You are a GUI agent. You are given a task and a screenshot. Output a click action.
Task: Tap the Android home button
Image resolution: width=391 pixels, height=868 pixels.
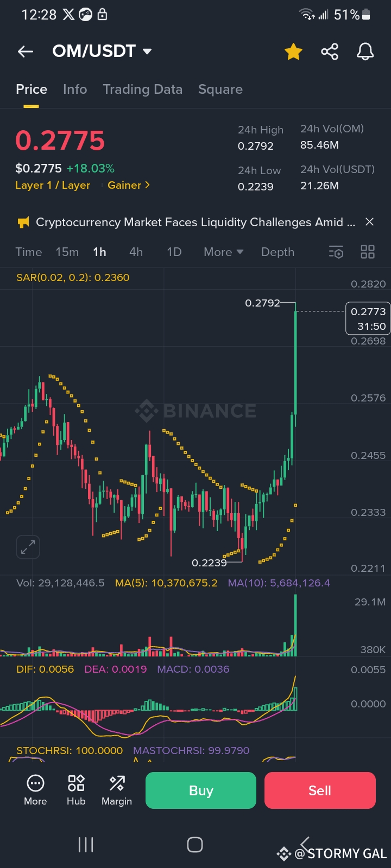coord(195,845)
